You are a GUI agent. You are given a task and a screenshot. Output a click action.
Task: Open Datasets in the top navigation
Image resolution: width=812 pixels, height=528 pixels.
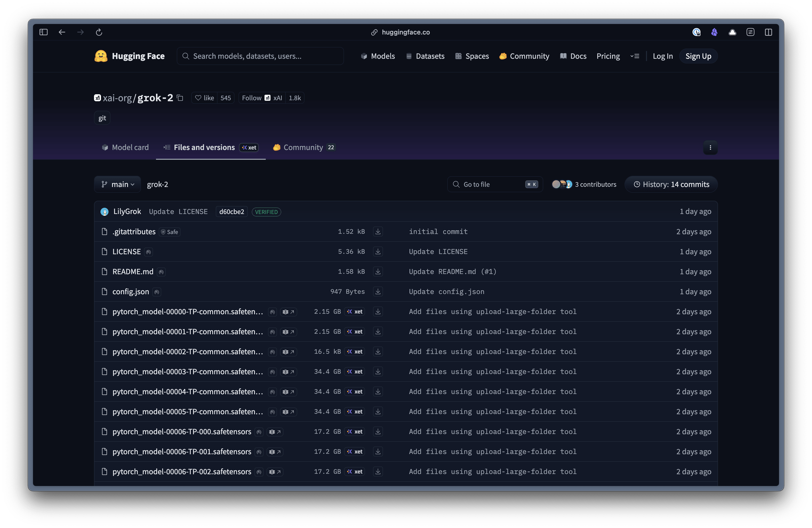[x=425, y=56]
